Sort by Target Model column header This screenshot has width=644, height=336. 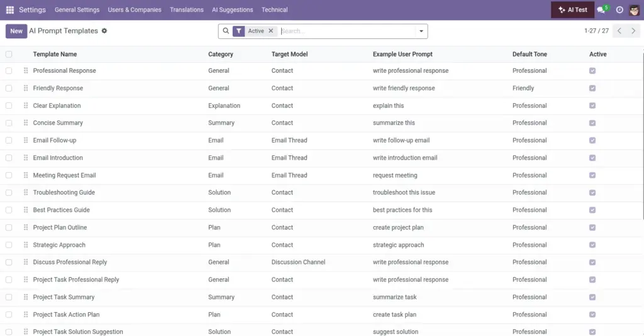pyautogui.click(x=289, y=54)
